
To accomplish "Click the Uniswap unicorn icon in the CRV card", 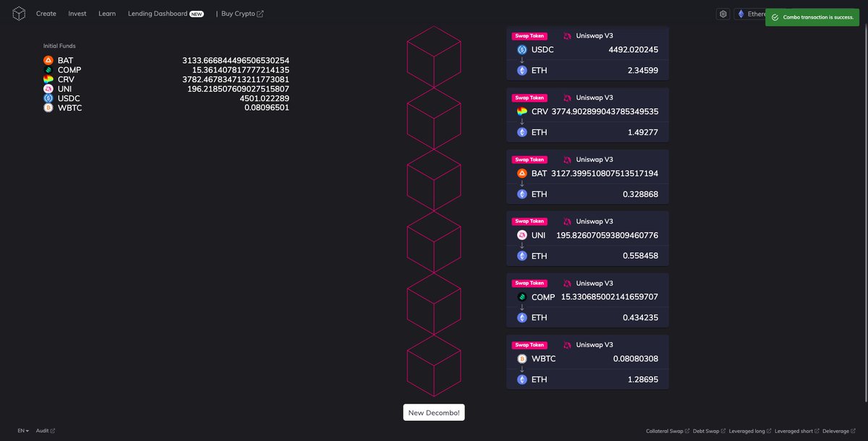I will click(567, 98).
